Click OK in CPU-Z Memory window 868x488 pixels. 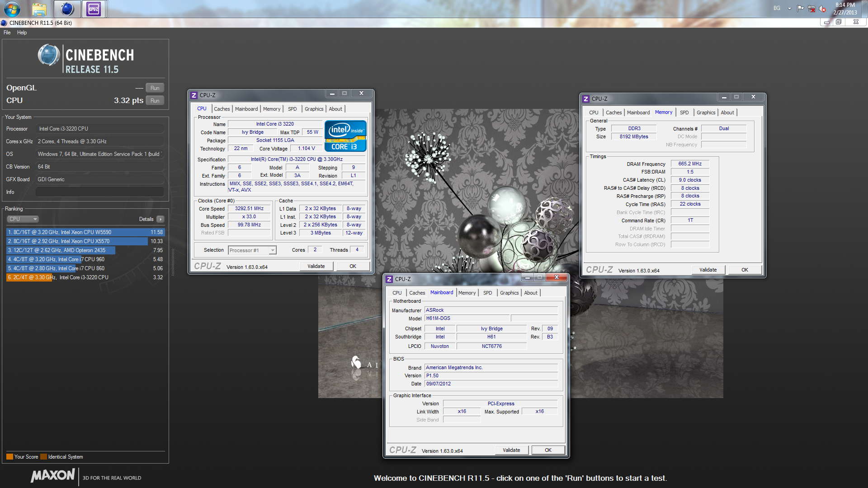tap(745, 270)
